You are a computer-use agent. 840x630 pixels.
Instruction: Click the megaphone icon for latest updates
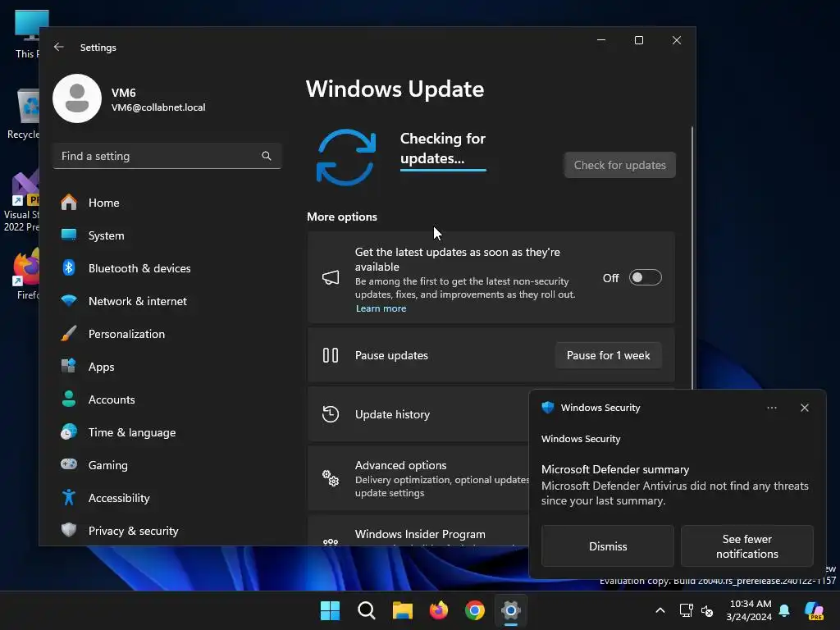[331, 277]
